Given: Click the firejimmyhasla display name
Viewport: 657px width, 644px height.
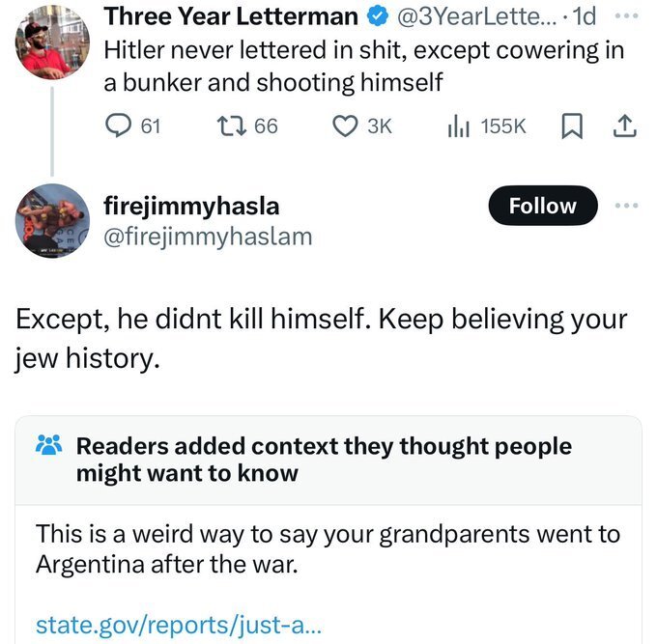Looking at the screenshot, I should coord(191,206).
